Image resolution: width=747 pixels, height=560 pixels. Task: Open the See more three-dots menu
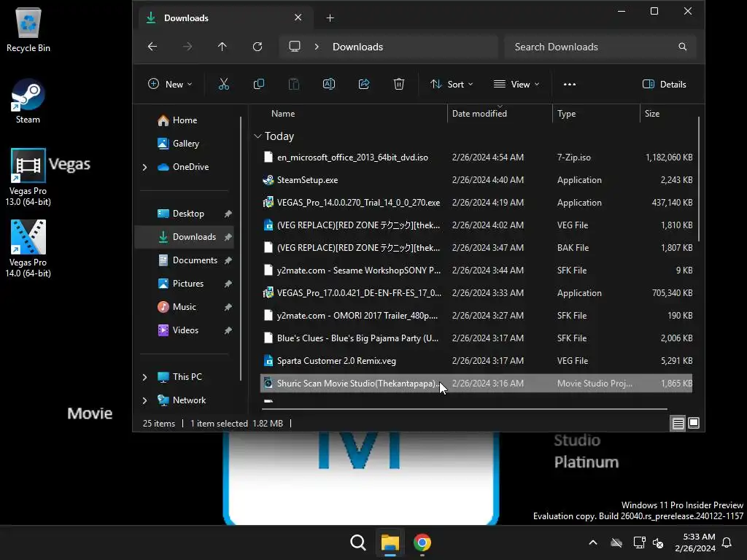[x=569, y=85]
